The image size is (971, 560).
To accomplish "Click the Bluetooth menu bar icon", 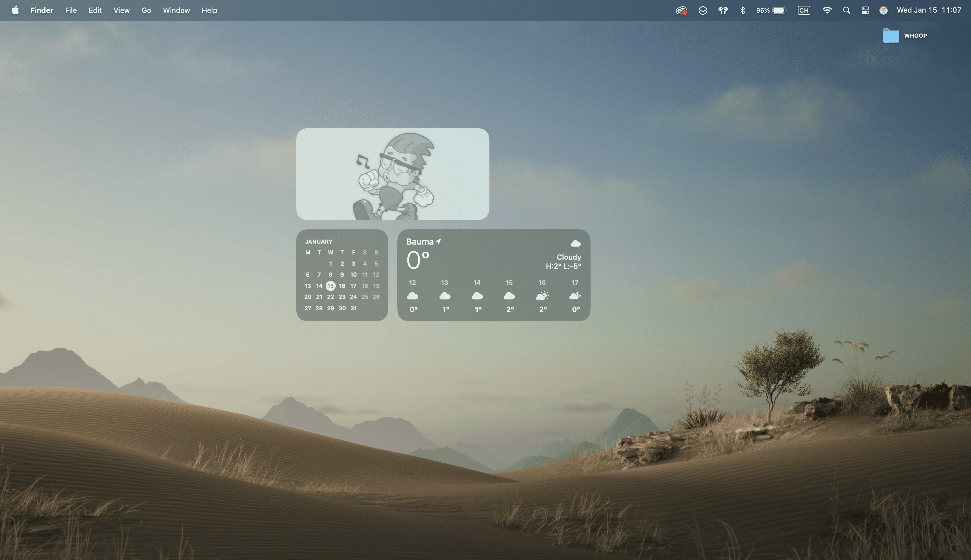I will (x=743, y=10).
